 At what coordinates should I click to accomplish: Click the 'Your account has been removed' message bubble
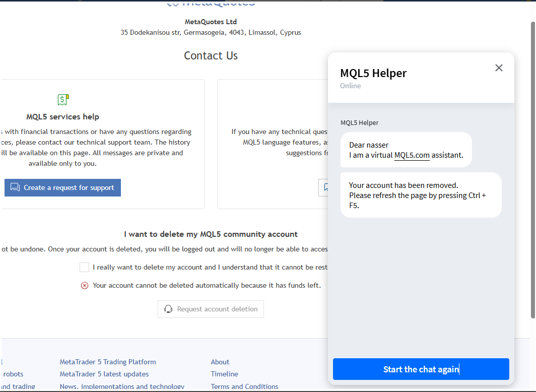421,195
